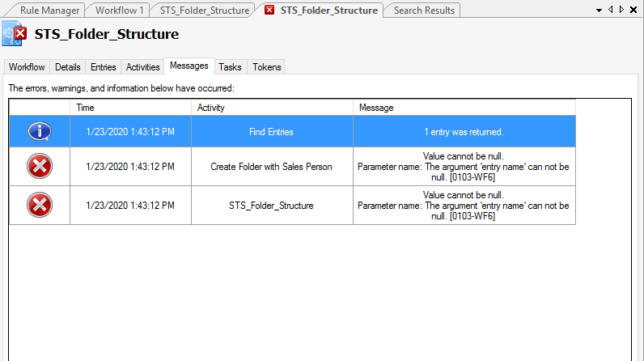Switch to the Search Results tab
The image size is (644, 361).
425,11
